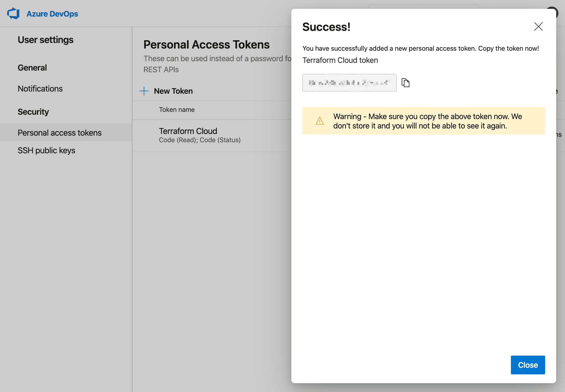The image size is (565, 392).
Task: Click the Personal Access Tokens heading
Action: point(206,45)
